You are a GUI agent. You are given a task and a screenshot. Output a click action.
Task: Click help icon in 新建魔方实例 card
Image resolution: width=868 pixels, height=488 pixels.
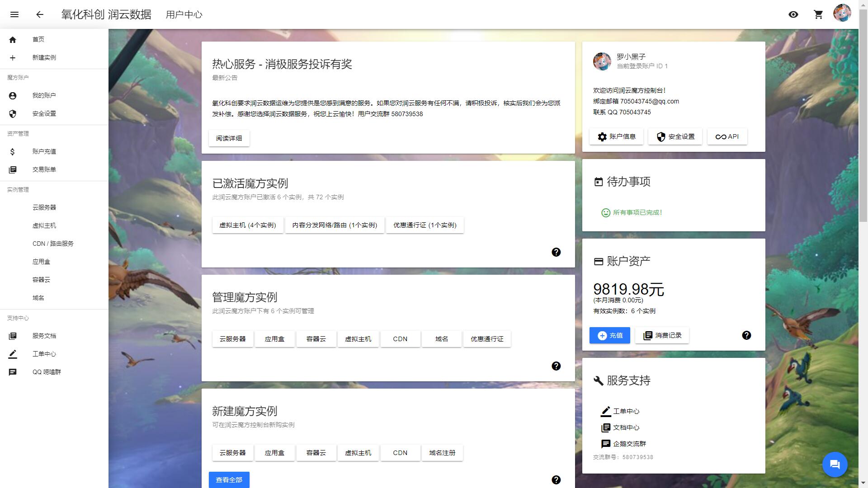click(x=556, y=480)
